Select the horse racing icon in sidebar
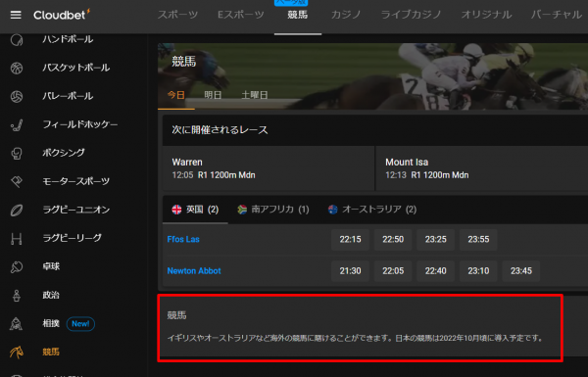The height and width of the screenshot is (377, 588). coord(16,353)
